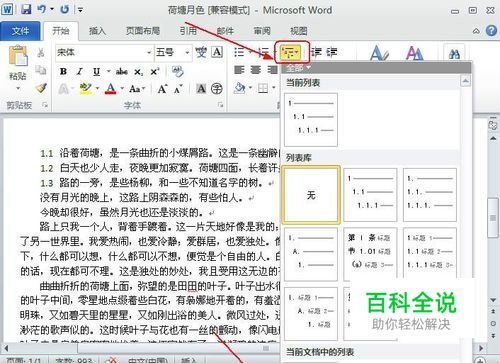The image size is (500, 363).
Task: Open Quick Styles gallery icon
Action: coord(379,53)
